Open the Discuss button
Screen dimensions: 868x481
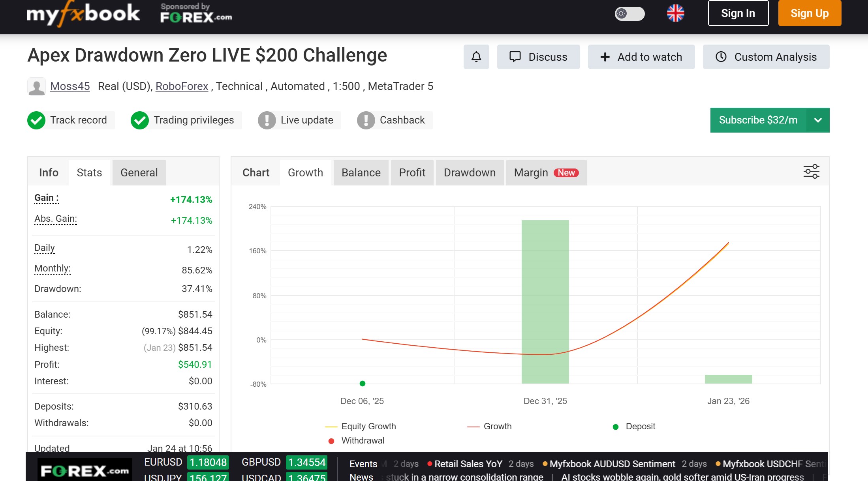coord(538,57)
